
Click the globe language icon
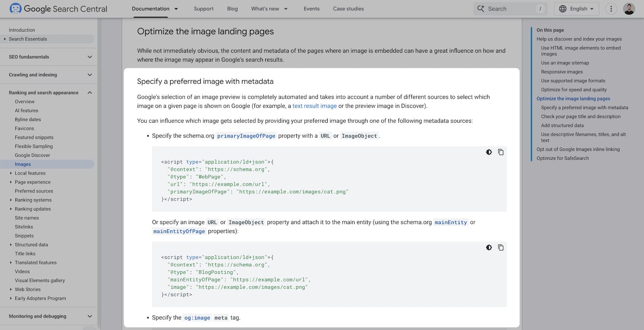coord(563,9)
